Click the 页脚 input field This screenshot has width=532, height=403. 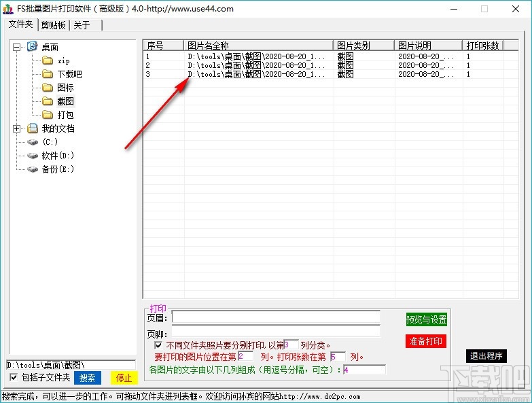[276, 332]
